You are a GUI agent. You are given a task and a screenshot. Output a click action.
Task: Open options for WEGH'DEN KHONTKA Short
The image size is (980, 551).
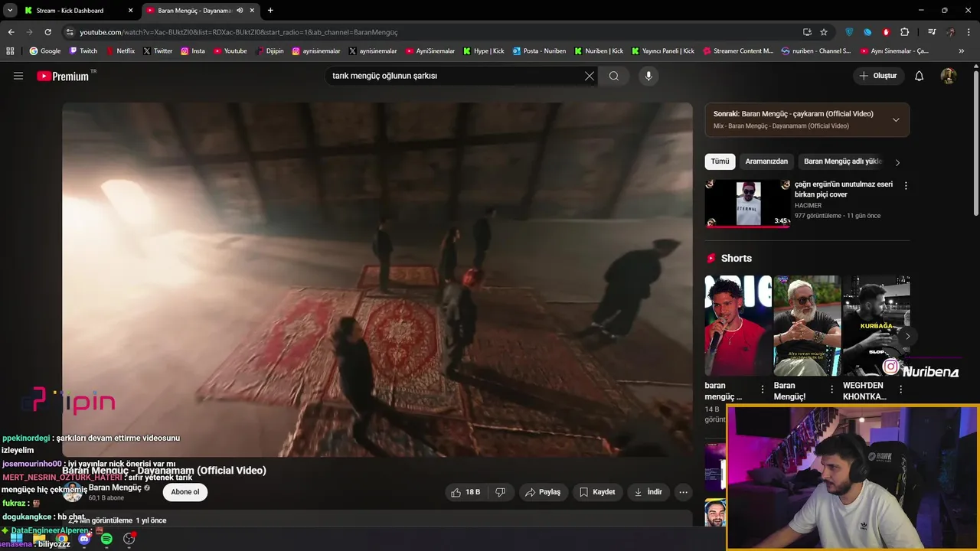[x=900, y=390]
